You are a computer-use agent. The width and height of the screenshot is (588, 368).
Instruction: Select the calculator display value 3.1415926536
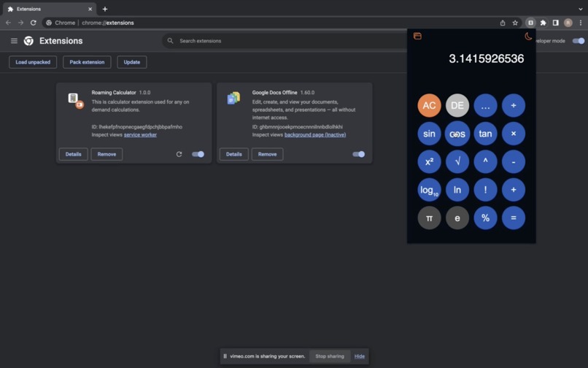pyautogui.click(x=486, y=58)
